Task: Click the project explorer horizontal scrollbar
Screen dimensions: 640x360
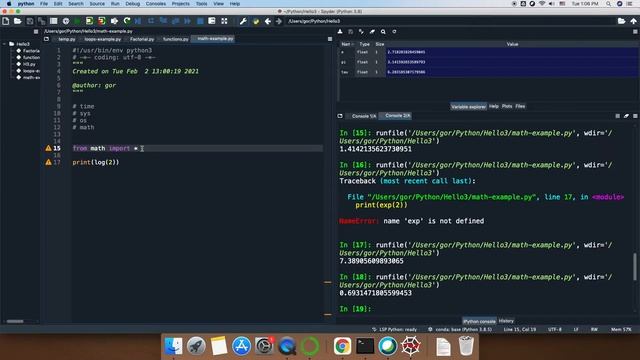Action: point(15,321)
